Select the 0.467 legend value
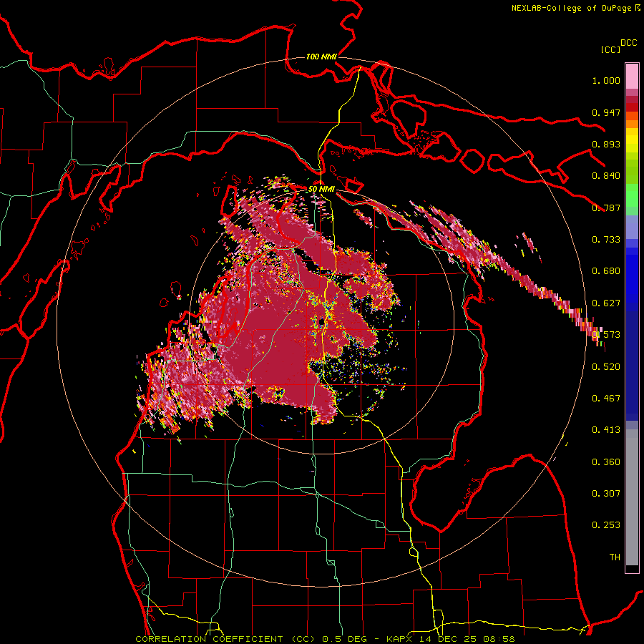 (x=606, y=399)
